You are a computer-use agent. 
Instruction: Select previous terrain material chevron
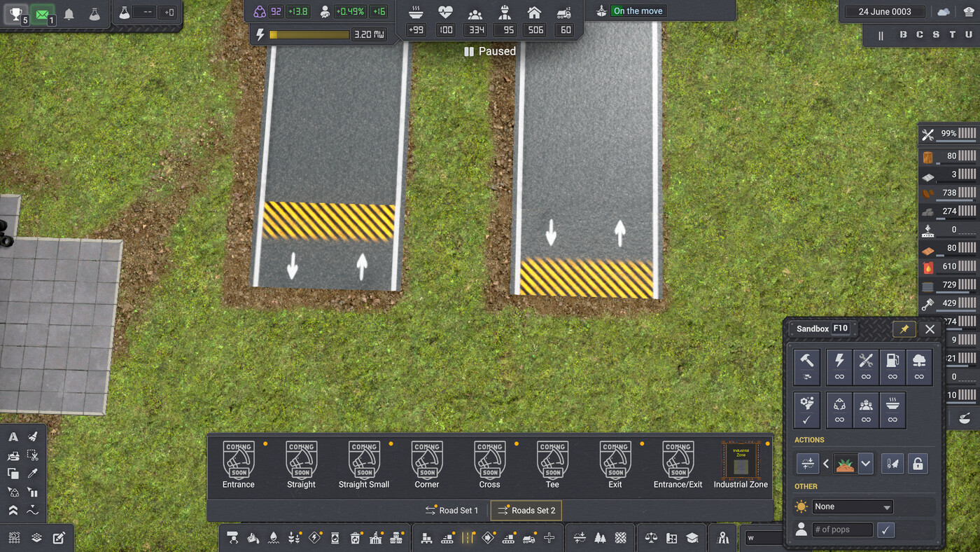826,463
